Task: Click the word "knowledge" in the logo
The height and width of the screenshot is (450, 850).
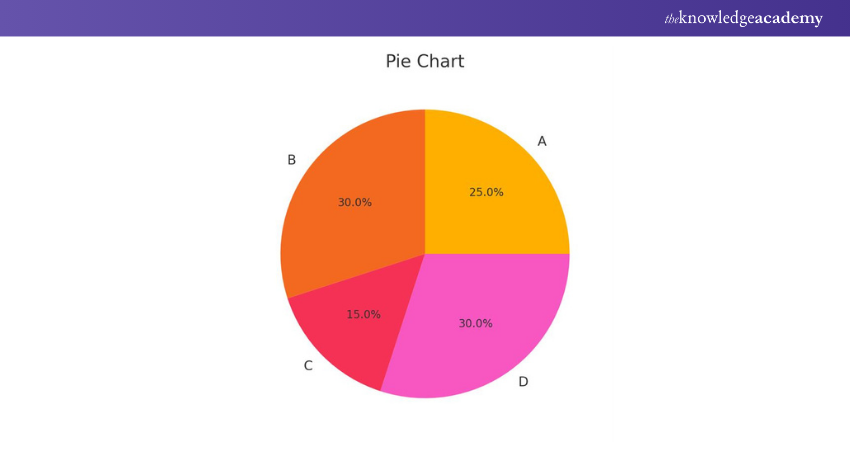Action: point(716,19)
